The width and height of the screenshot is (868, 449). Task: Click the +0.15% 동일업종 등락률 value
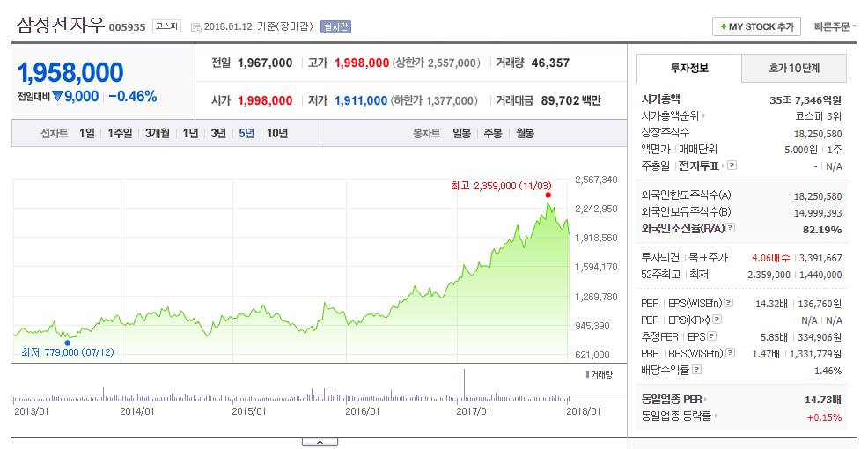click(x=824, y=417)
